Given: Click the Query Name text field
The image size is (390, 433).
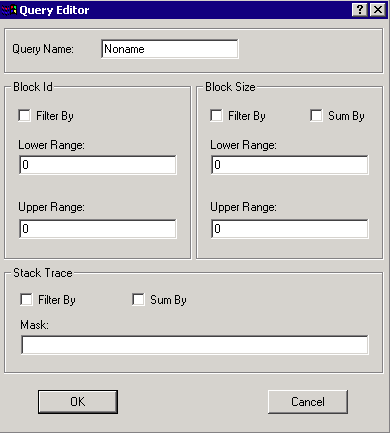Looking at the screenshot, I should point(170,49).
